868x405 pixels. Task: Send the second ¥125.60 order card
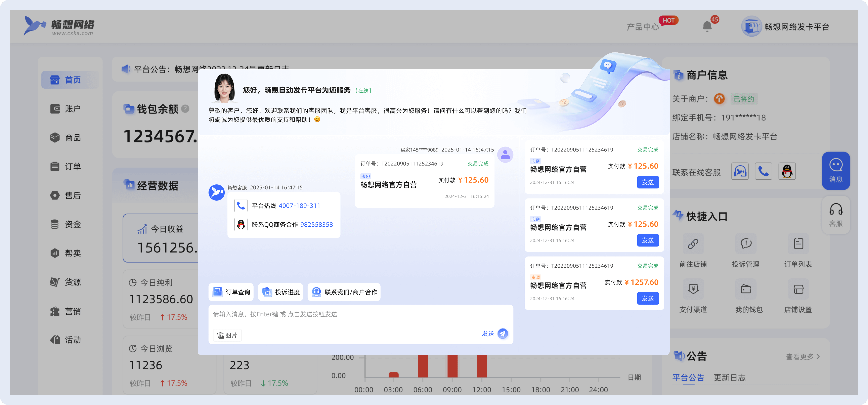pyautogui.click(x=648, y=240)
